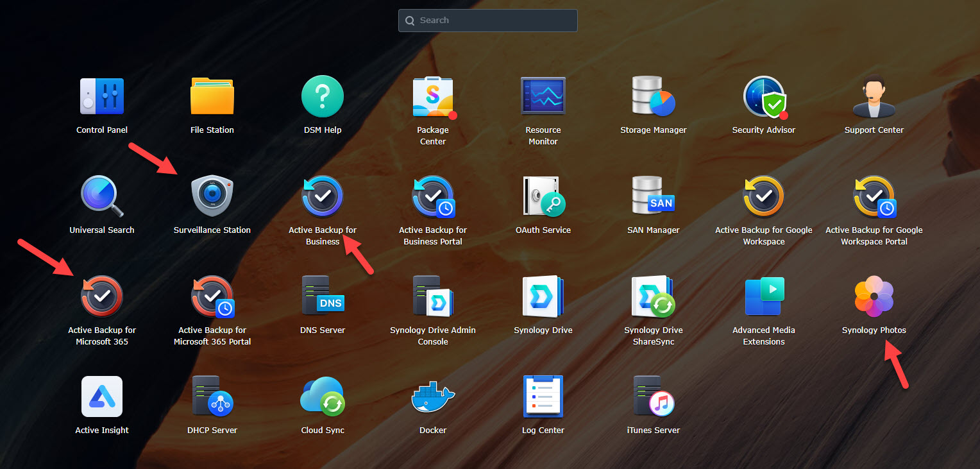The width and height of the screenshot is (980, 469).
Task: Launch SAN Manager
Action: (x=654, y=196)
